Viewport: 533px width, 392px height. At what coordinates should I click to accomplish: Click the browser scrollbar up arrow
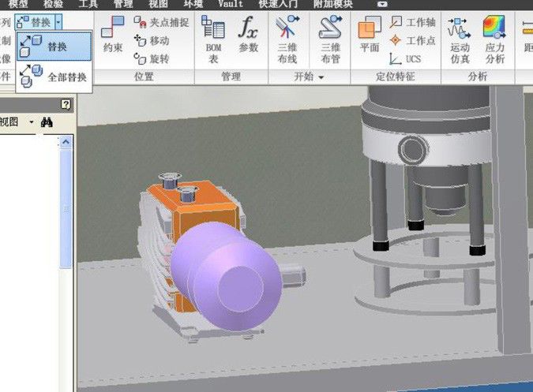pos(66,141)
